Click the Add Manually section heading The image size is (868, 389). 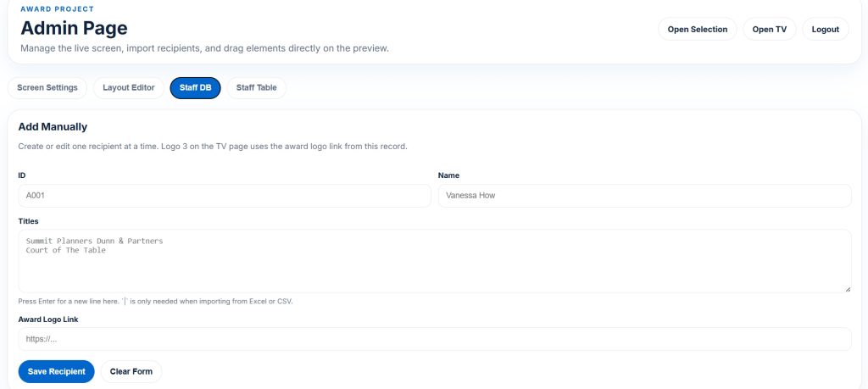tap(53, 127)
